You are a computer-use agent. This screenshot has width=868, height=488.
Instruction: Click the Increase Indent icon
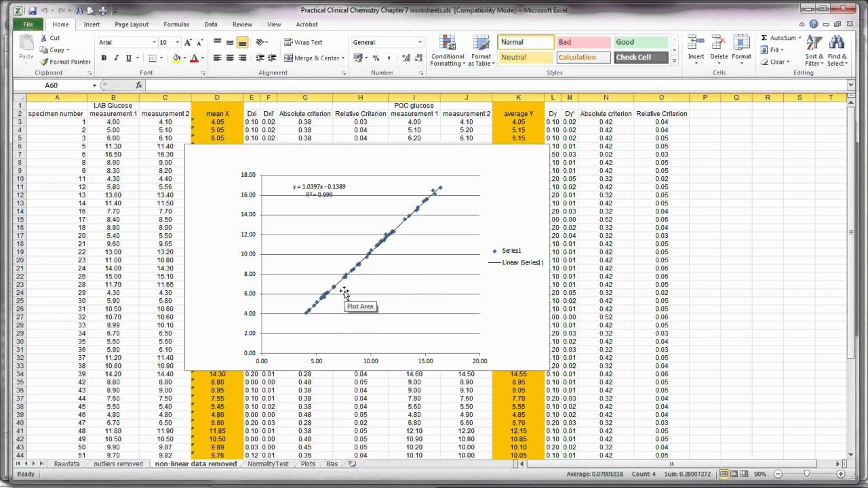click(x=272, y=58)
